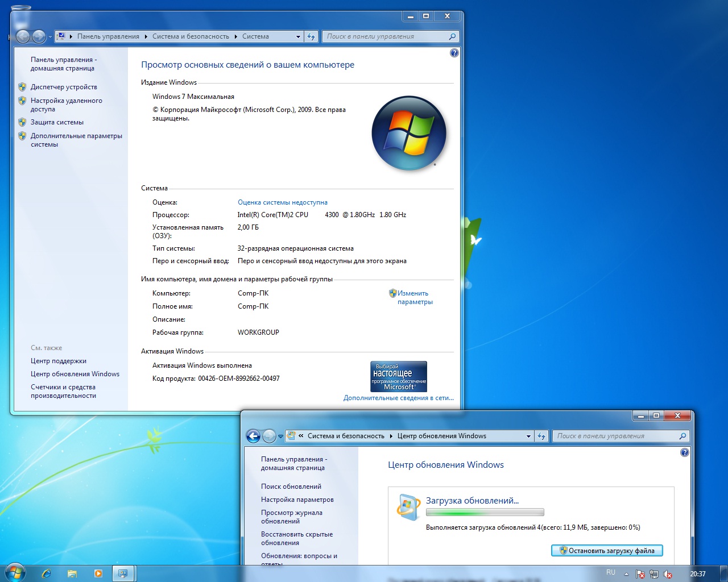The height and width of the screenshot is (582, 728).
Task: Click Control Panel taskbar button
Action: [123, 573]
